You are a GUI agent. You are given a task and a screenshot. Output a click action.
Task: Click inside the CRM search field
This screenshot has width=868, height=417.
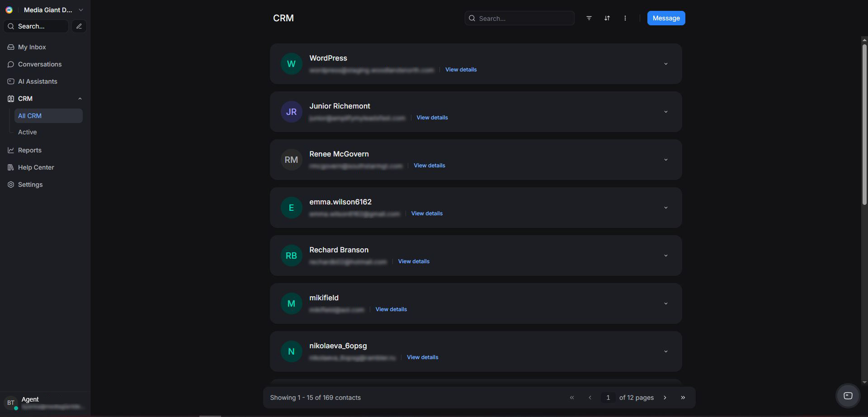tap(519, 18)
